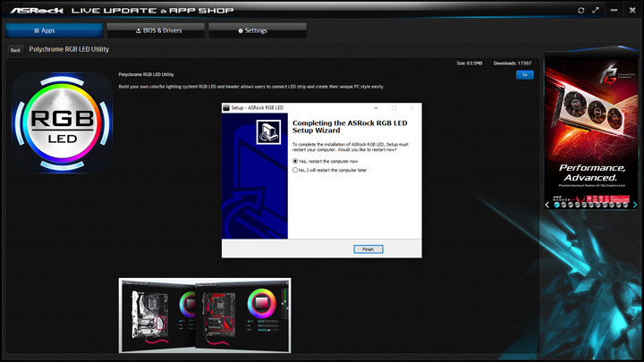644x362 pixels.
Task: Click 'Completing the ASRock RGB LED Setup Wizard' heading
Action: 350,126
